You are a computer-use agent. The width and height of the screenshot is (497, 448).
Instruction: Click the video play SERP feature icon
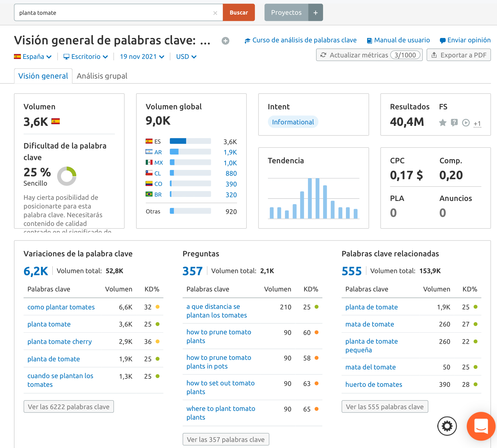466,123
